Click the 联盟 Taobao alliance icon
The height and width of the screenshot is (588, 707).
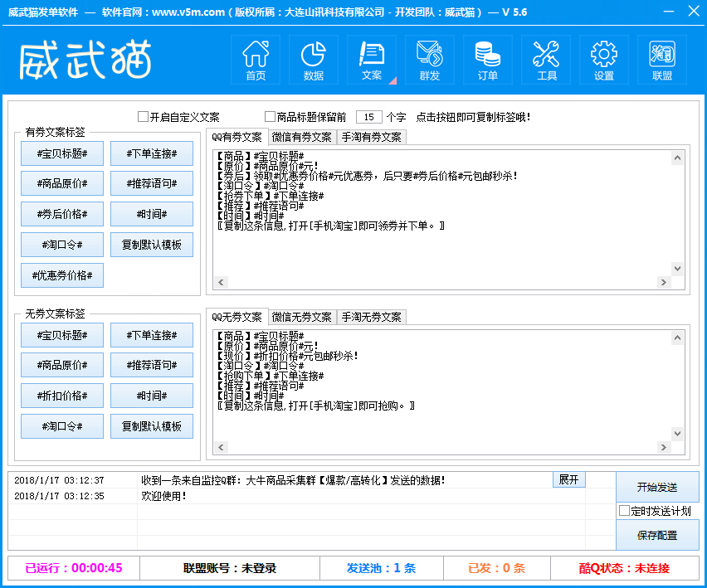click(661, 60)
